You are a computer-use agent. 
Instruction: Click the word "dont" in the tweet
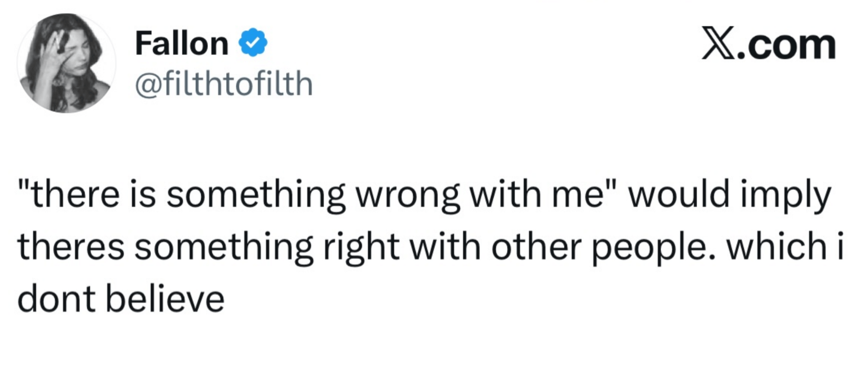click(57, 300)
